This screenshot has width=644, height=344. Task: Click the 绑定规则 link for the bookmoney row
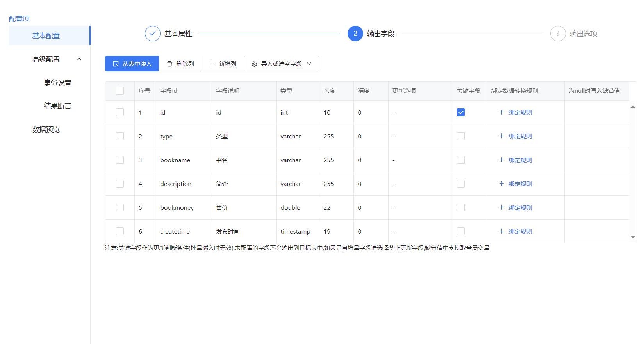click(520, 207)
